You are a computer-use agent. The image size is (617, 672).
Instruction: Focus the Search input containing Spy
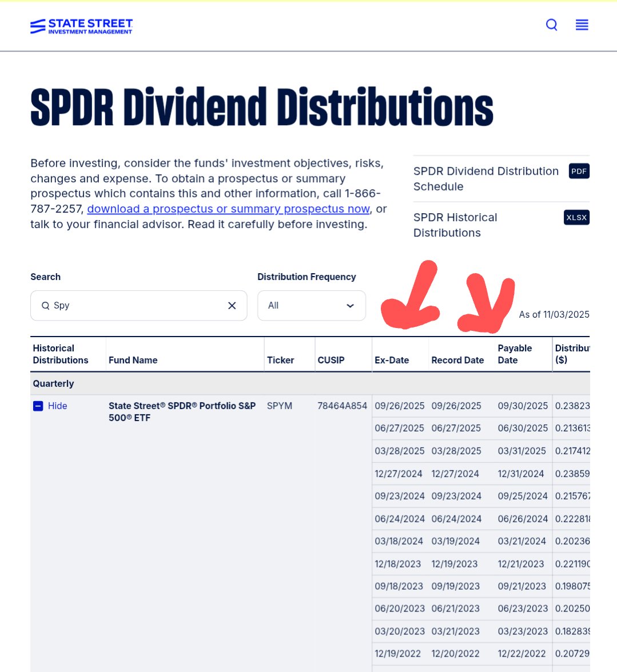[x=138, y=306]
